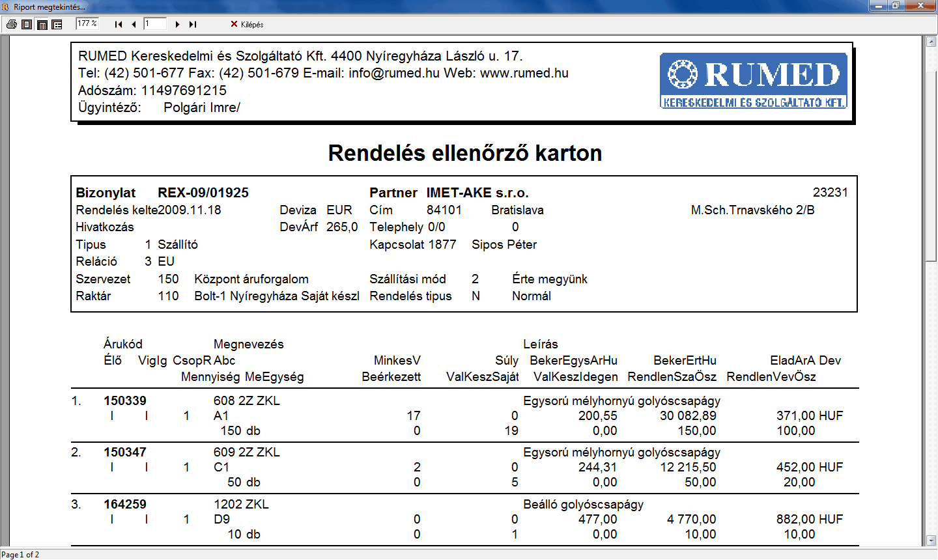This screenshot has width=938, height=560.
Task: Click the value 4 770,00
Action: point(692,519)
